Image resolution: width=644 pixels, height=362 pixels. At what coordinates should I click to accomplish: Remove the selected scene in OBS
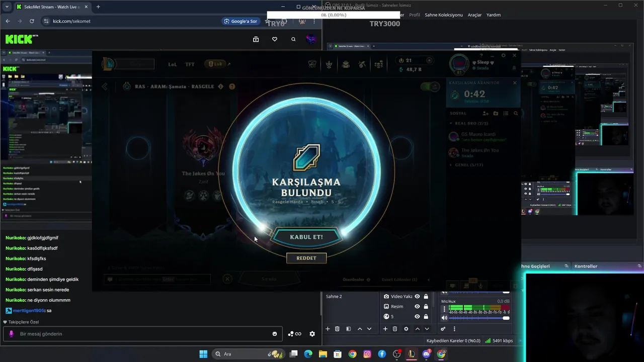tap(337, 329)
